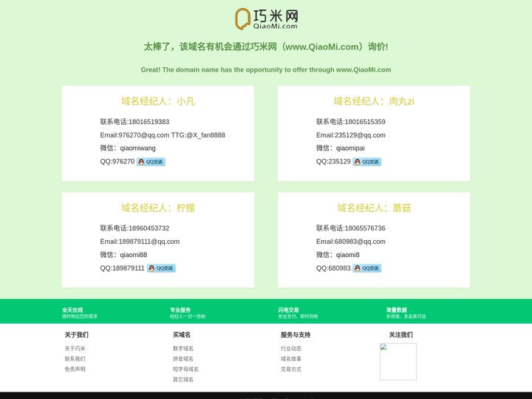Click the 专业服务 feature in green bar
The height and width of the screenshot is (399, 532).
188,313
